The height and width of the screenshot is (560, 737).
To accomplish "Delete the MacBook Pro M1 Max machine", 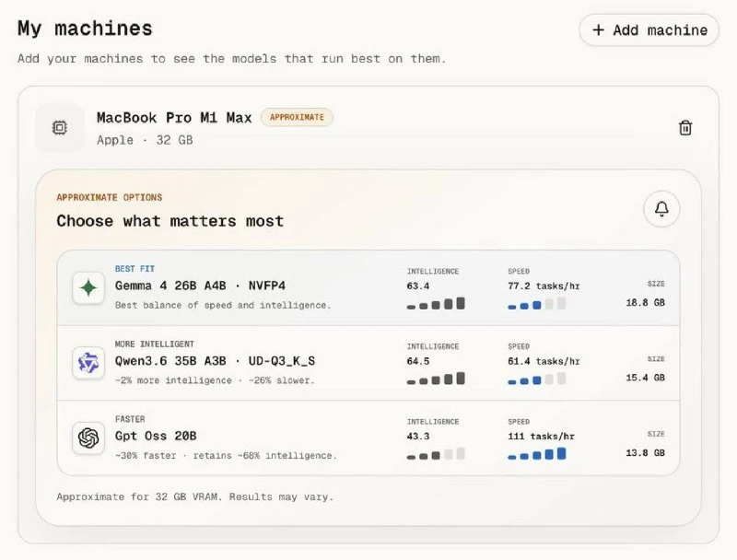I will (x=685, y=128).
